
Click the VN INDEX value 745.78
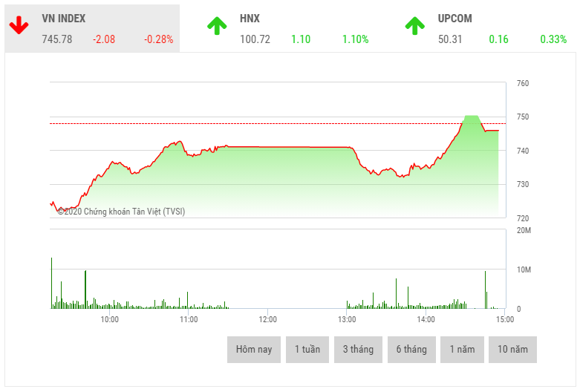[57, 39]
